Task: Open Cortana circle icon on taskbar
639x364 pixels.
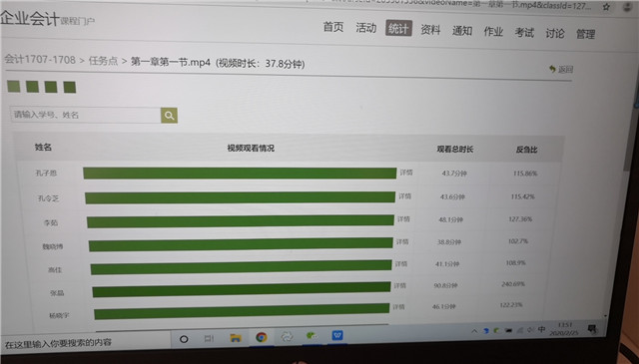Action: click(184, 339)
